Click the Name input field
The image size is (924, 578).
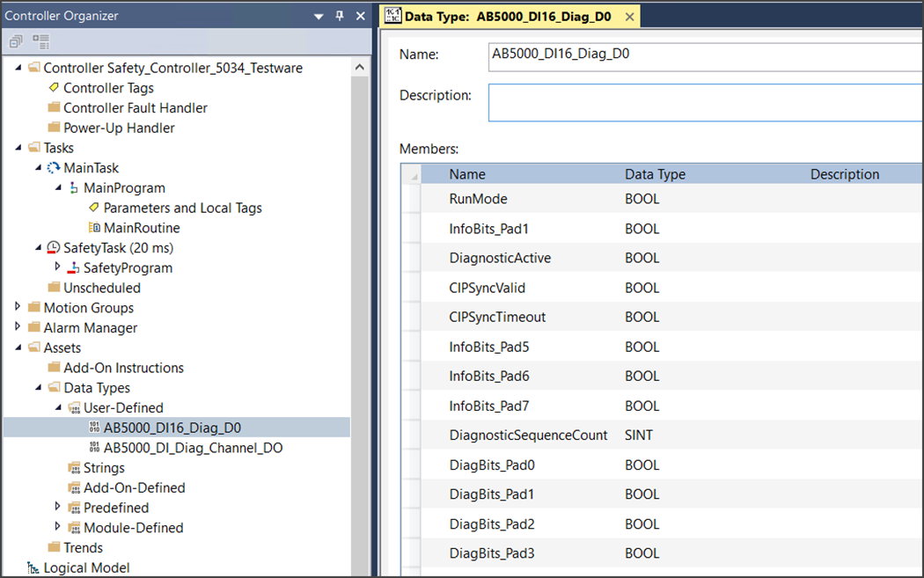(x=704, y=55)
